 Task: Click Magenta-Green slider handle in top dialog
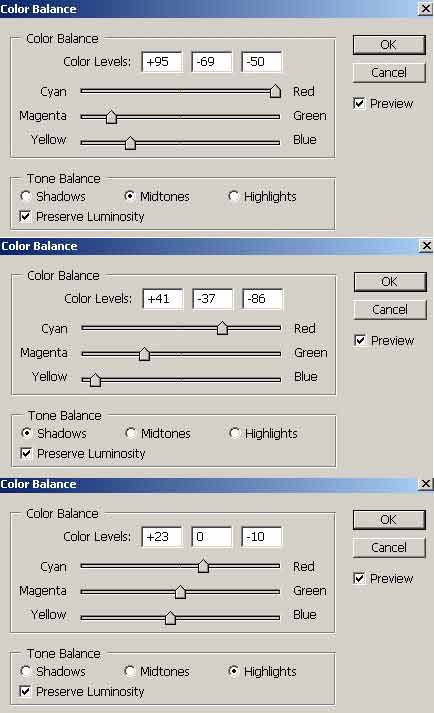coord(111,117)
